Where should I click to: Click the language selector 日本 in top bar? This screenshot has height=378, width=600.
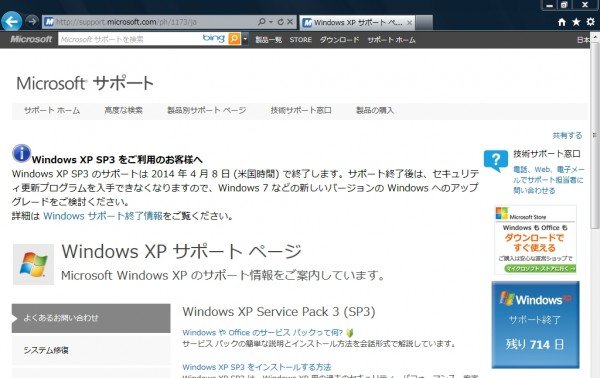tap(583, 40)
